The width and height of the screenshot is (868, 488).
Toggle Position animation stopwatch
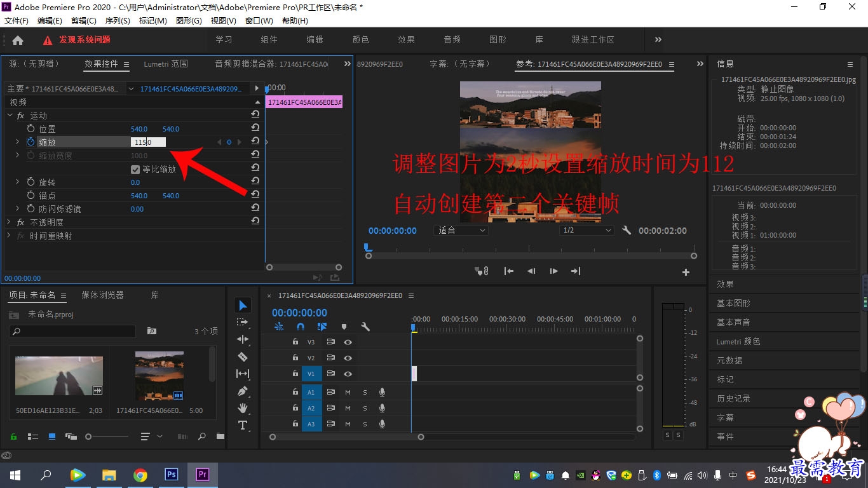[31, 128]
